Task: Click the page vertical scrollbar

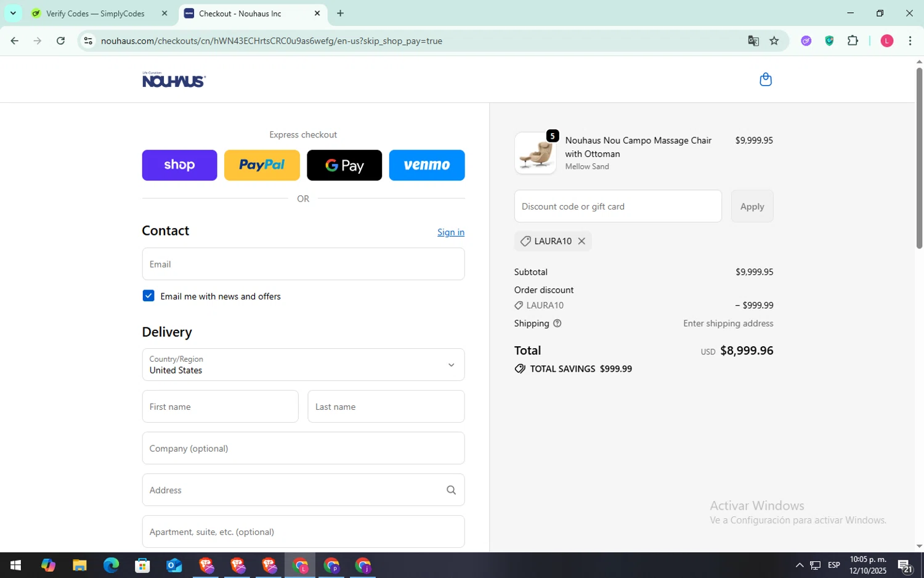Action: click(x=919, y=157)
